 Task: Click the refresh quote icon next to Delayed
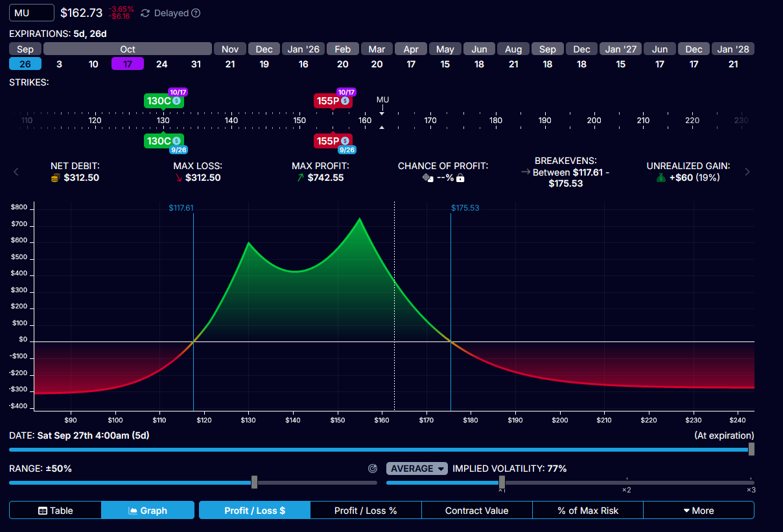click(x=146, y=12)
